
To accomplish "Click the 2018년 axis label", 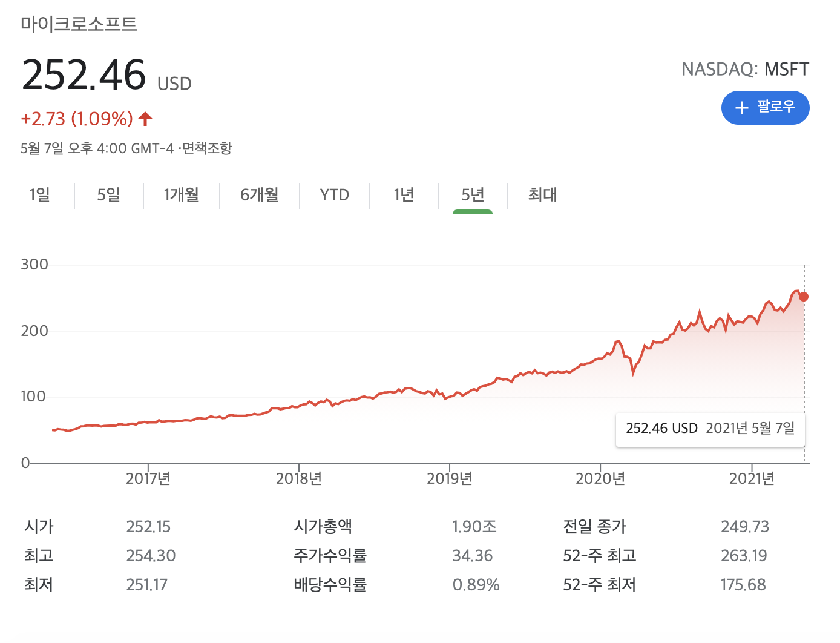I will pyautogui.click(x=299, y=479).
